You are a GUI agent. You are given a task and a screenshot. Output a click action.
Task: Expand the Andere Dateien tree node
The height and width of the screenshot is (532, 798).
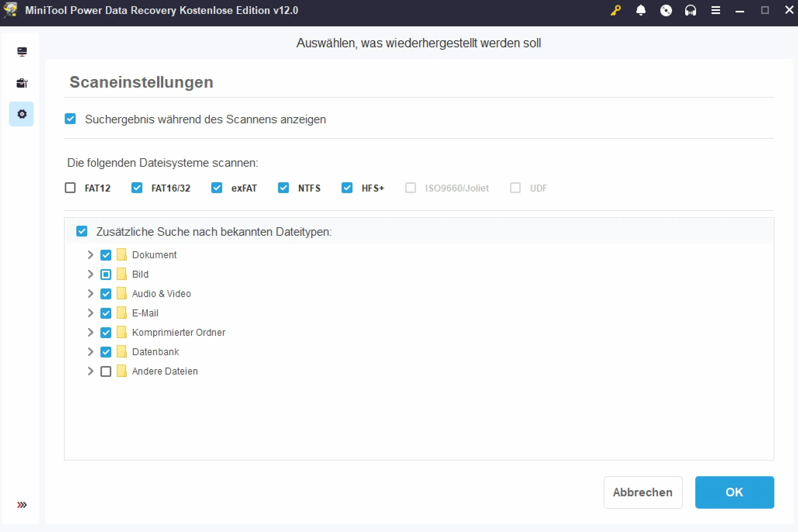tap(90, 371)
